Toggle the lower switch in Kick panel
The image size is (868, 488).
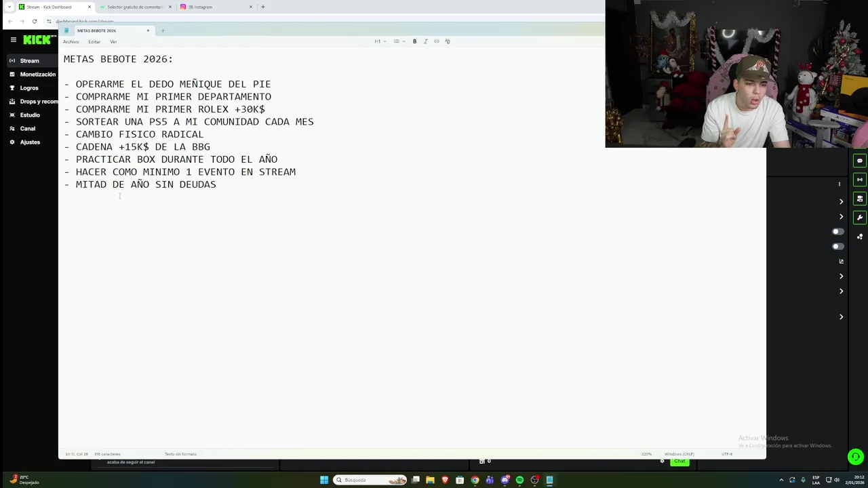tap(838, 247)
